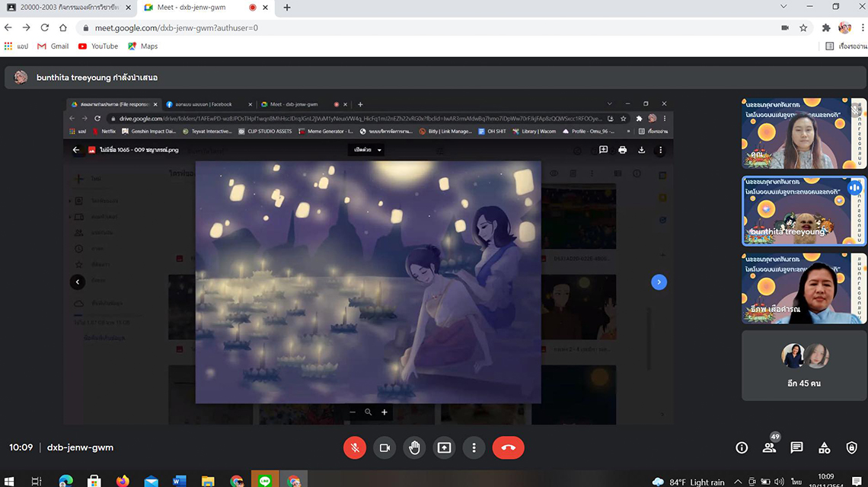Go back in Chrome navigation
The width and height of the screenshot is (868, 487).
[8, 27]
